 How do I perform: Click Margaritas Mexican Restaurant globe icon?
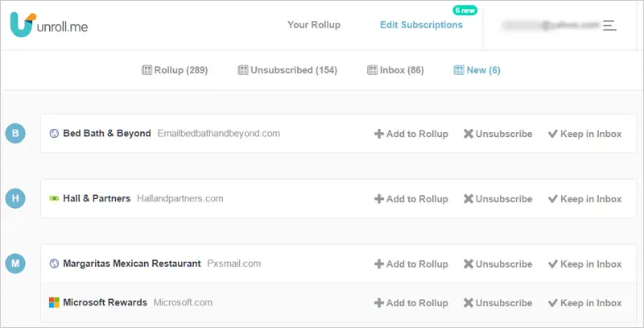click(x=54, y=264)
